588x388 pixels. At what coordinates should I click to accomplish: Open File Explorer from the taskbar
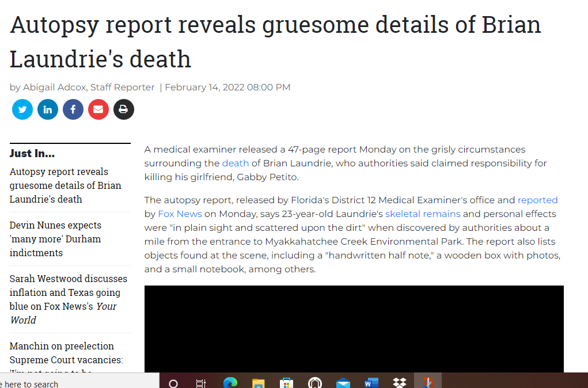tap(259, 383)
